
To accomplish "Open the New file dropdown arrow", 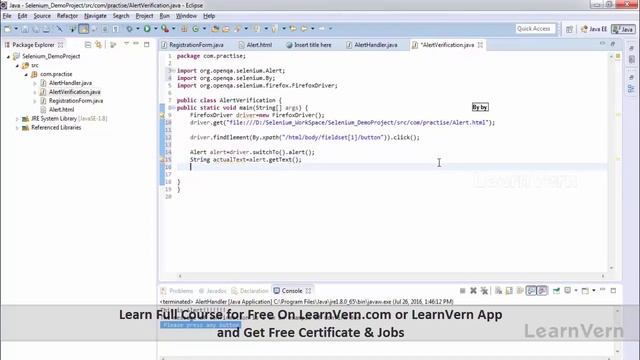I will click(16, 29).
